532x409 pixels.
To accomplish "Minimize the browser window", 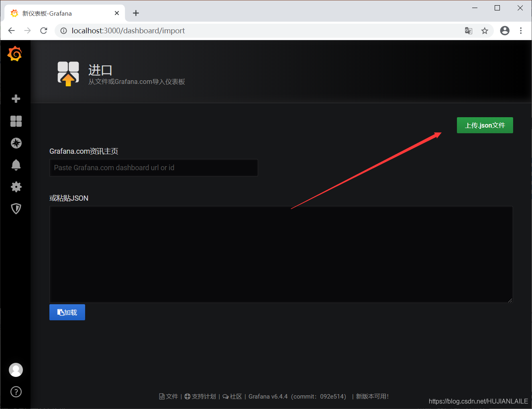I will point(475,8).
